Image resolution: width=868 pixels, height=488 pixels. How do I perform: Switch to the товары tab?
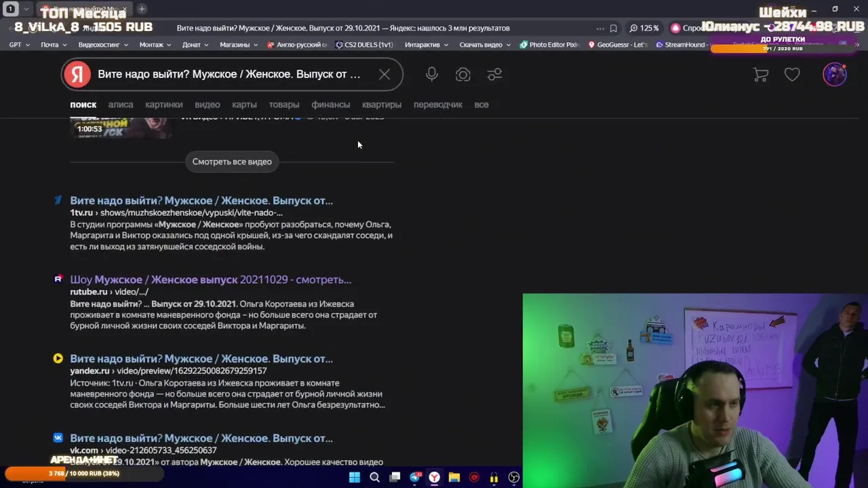coord(284,104)
